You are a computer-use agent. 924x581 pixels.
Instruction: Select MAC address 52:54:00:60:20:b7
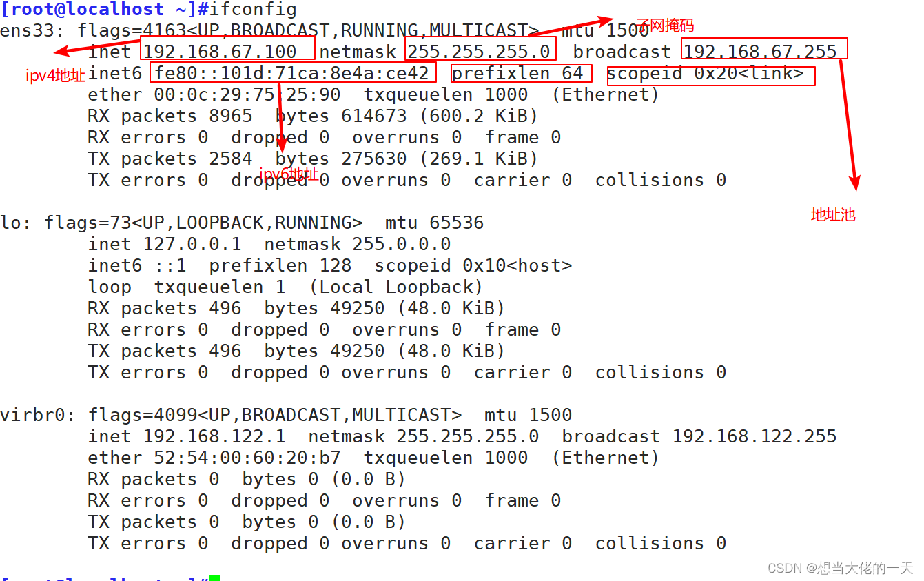point(247,458)
